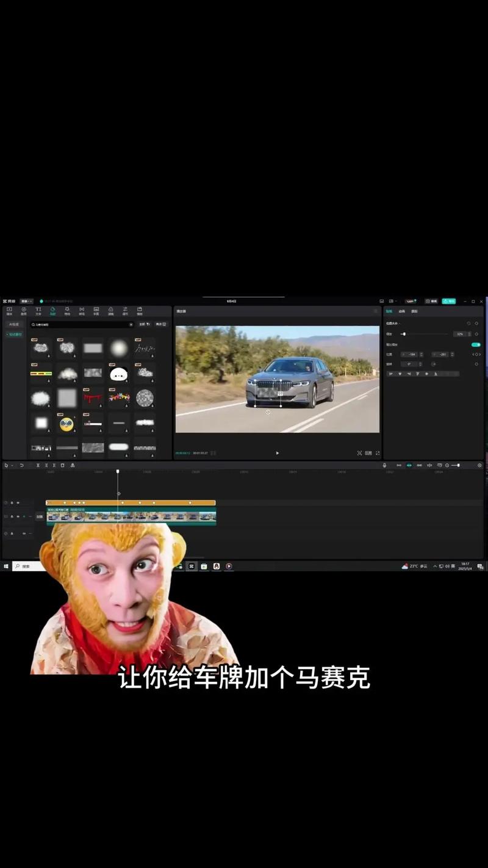The image size is (488, 868).
Task: Click the scale slider in properties panel
Action: coord(425,334)
